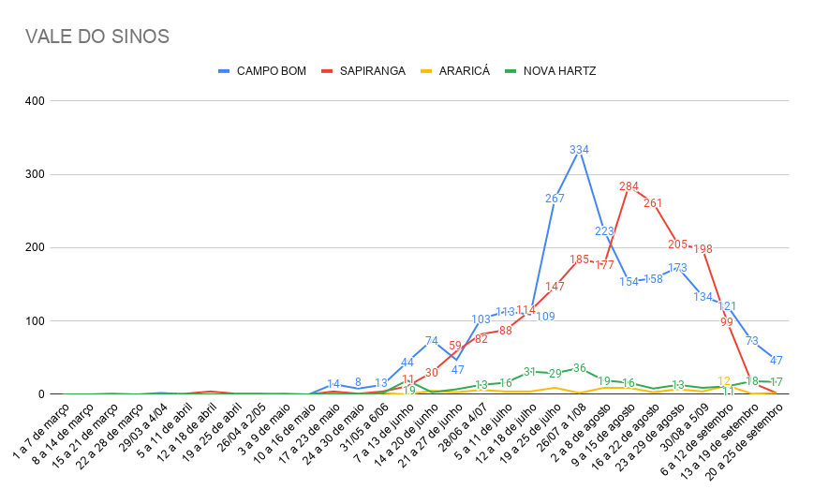
Task: Click the 400 y-axis label
Action: (35, 100)
